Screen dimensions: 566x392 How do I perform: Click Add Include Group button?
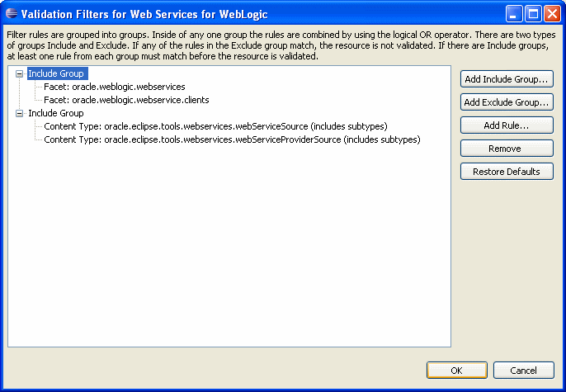(507, 79)
